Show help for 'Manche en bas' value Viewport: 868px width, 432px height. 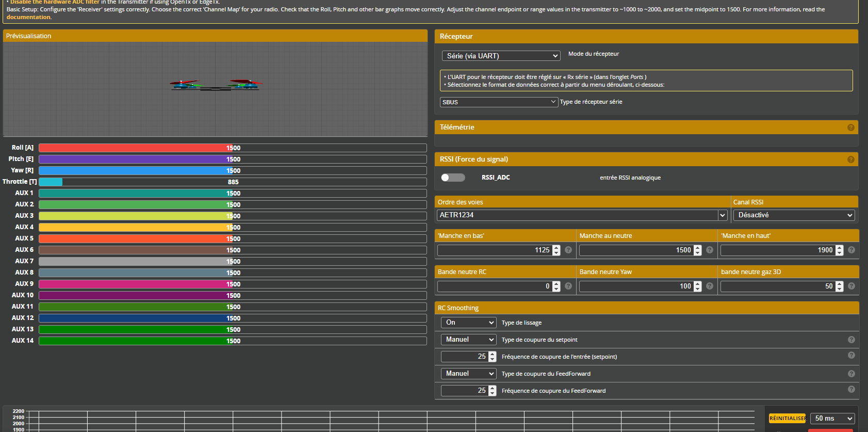point(568,250)
